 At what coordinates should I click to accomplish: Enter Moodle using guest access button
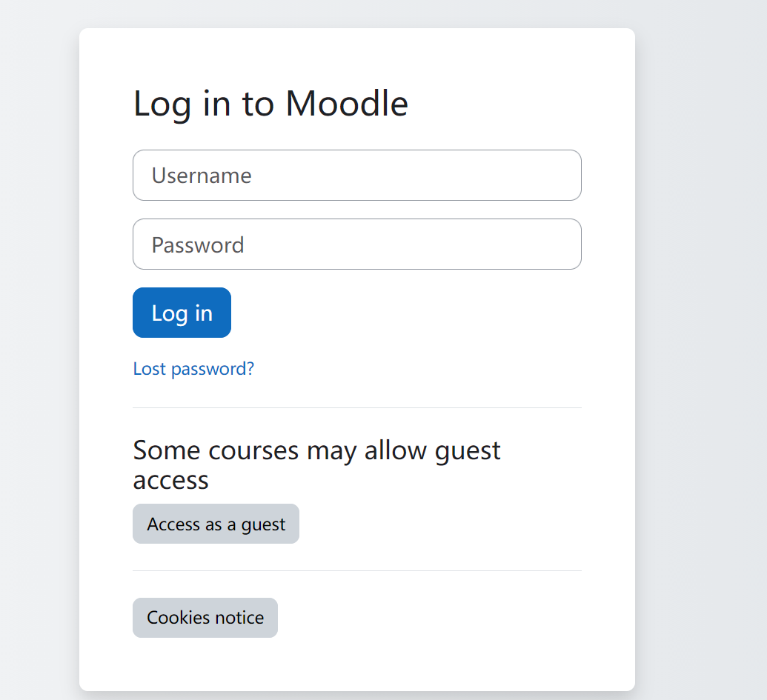(x=216, y=524)
